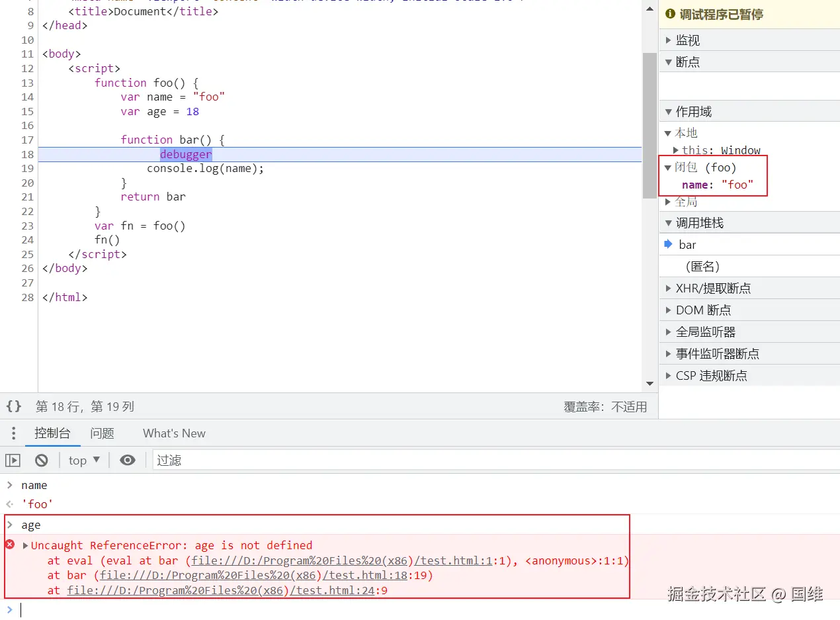Click the blue arrow beside bar frame

click(x=668, y=244)
